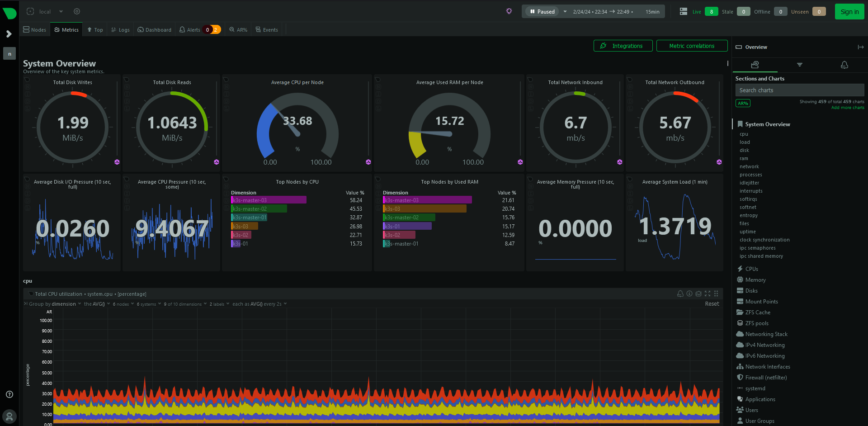Open the 'n' space avatar in sidebar
The image size is (868, 426).
[x=9, y=54]
